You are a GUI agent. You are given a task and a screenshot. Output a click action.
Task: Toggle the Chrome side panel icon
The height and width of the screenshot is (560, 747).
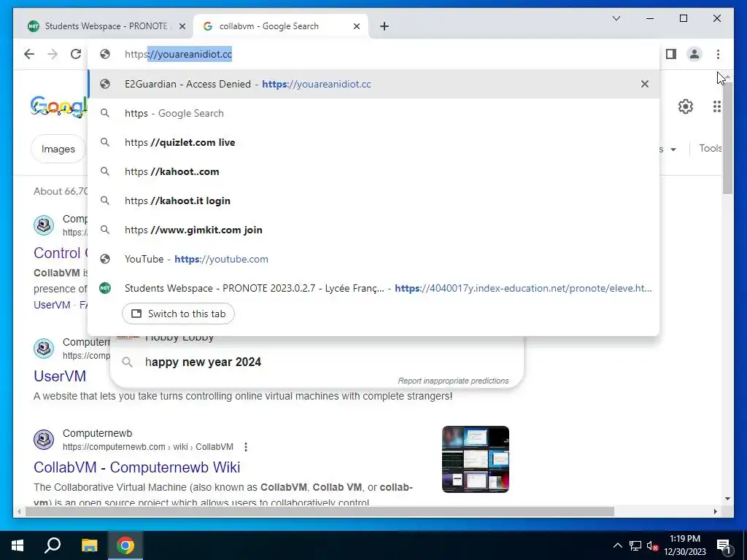[671, 54]
